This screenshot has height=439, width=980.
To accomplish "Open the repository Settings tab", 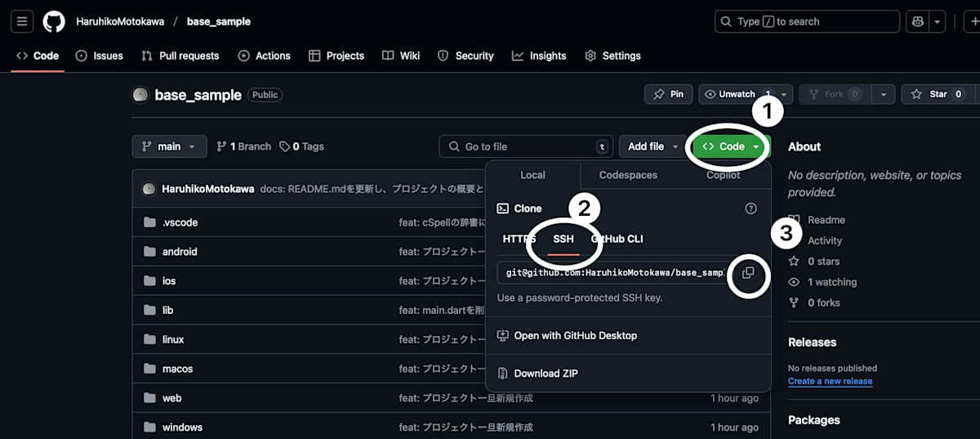I will [x=612, y=56].
